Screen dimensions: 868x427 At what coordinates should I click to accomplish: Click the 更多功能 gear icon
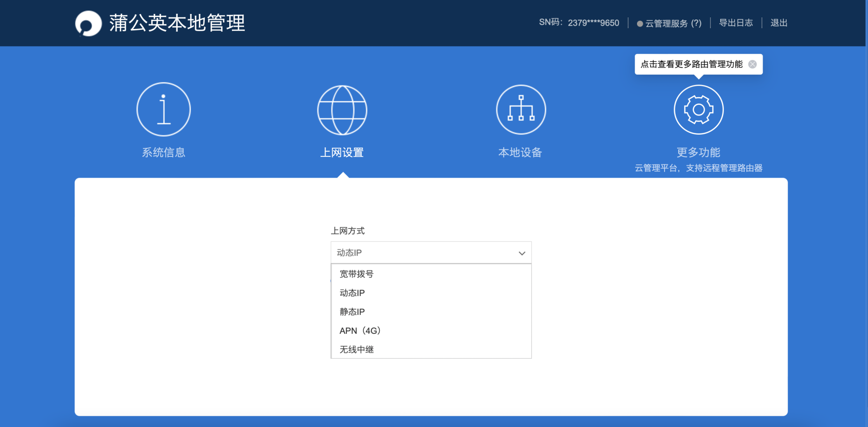click(x=698, y=109)
